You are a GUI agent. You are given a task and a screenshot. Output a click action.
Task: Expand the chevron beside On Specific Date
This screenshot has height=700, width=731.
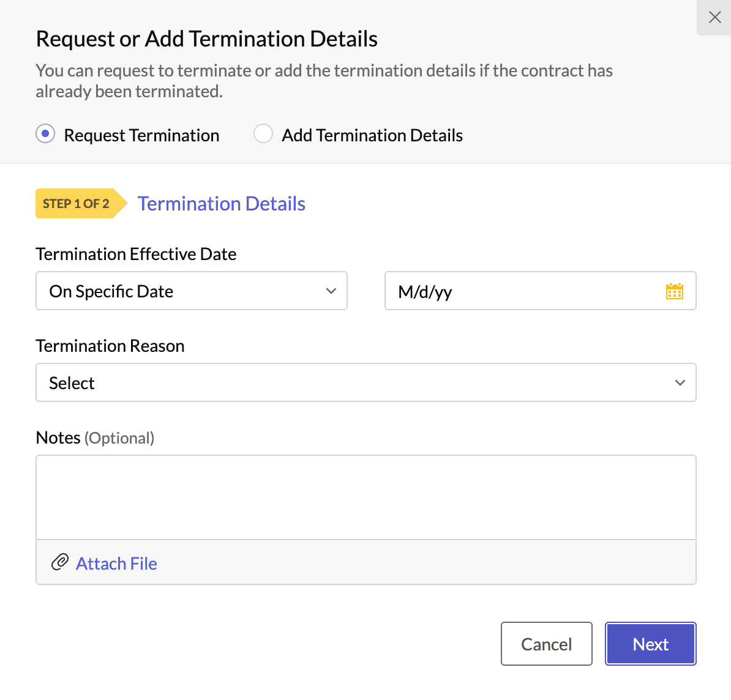[x=331, y=291]
